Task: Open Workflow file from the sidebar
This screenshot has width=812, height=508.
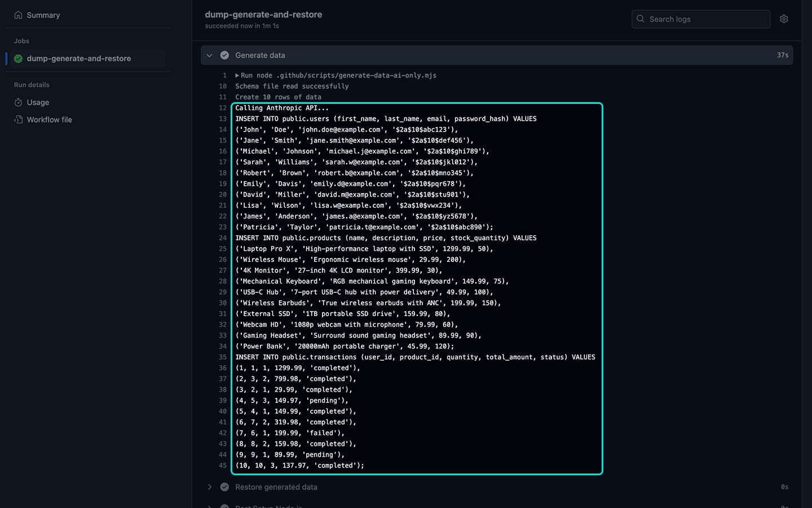Action: (50, 120)
